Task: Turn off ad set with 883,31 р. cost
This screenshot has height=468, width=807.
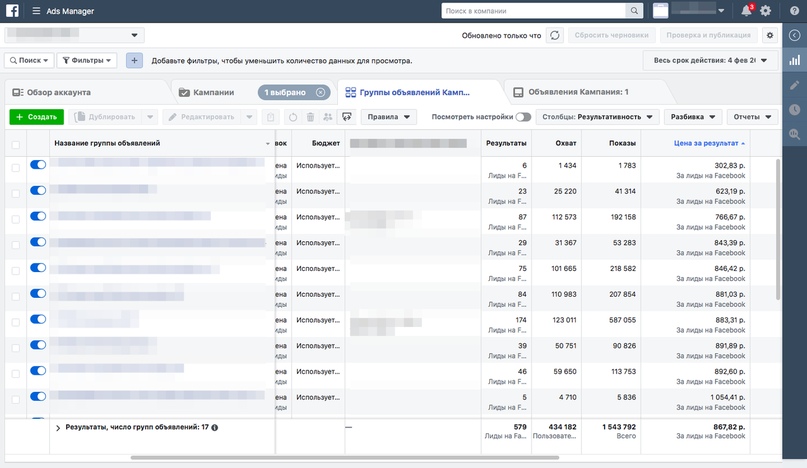Action: [x=38, y=319]
